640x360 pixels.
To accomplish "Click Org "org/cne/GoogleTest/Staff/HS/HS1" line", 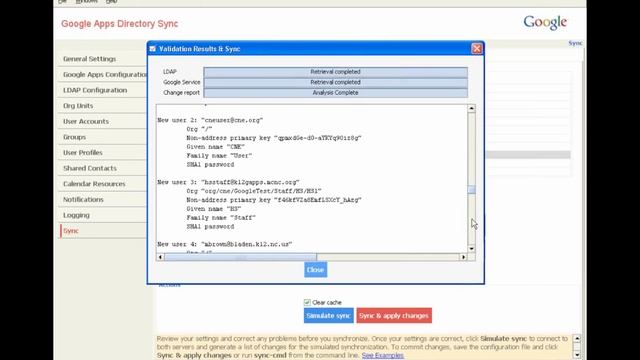I will pos(254,191).
